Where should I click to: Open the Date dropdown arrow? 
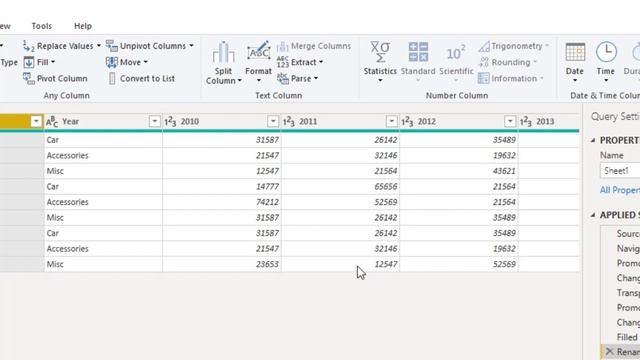coord(575,80)
